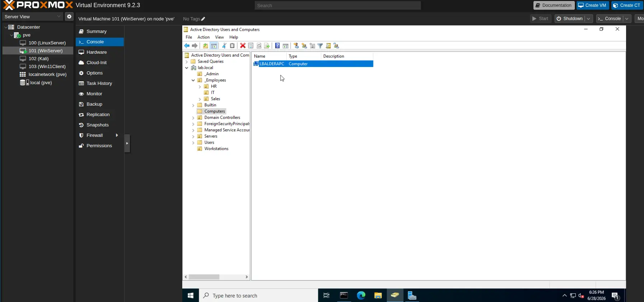This screenshot has width=644, height=302.
Task: Toggle the Show/Hide Console Tree icon
Action: 214,45
